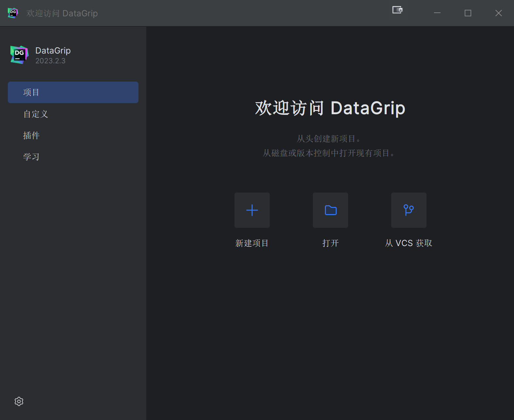Click the text 从头创建新项目。
The image size is (514, 420).
[x=329, y=139]
